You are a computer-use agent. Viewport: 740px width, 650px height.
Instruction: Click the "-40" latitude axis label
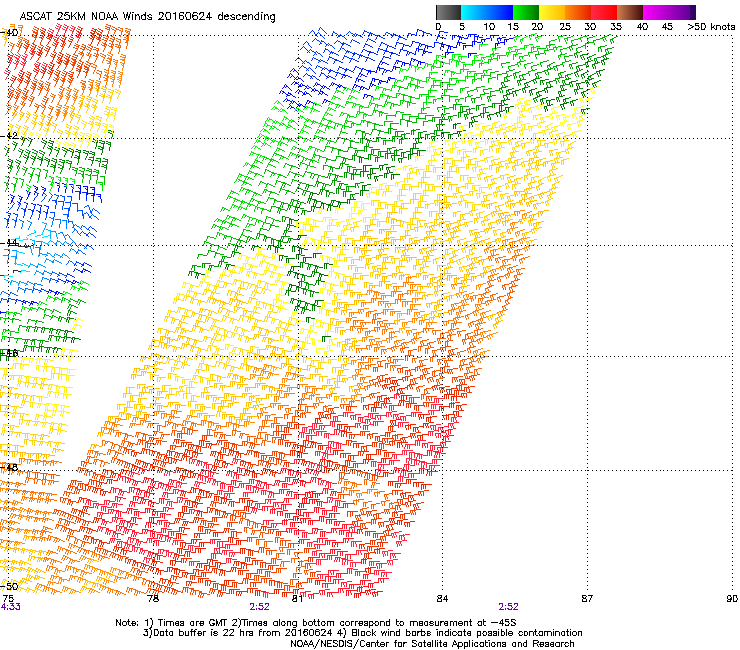click(x=10, y=33)
